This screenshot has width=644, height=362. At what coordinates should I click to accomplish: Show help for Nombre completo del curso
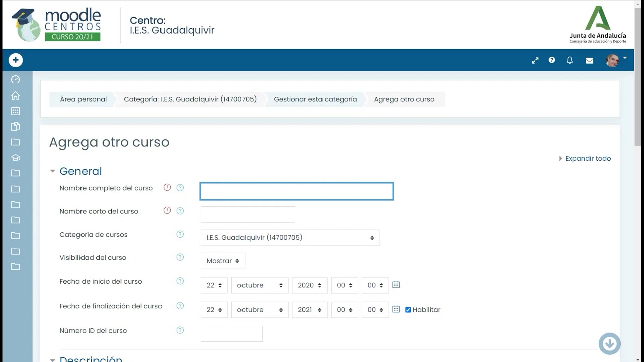click(x=180, y=188)
